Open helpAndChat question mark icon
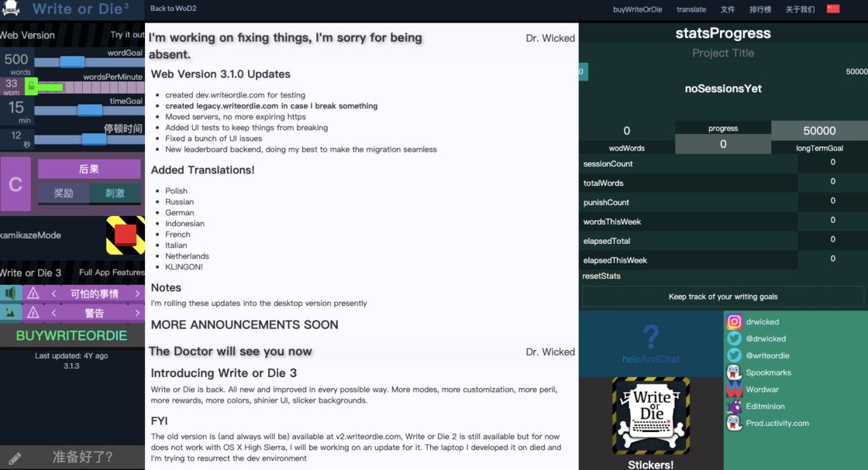 click(651, 337)
